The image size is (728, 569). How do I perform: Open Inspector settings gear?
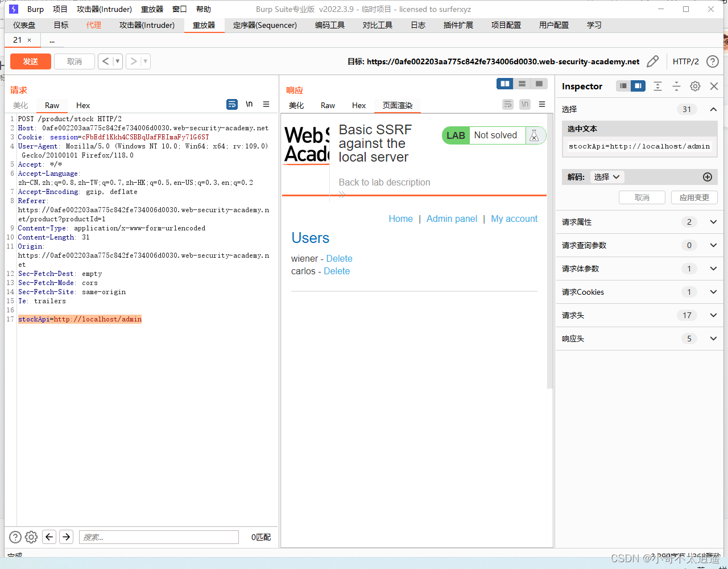[695, 86]
